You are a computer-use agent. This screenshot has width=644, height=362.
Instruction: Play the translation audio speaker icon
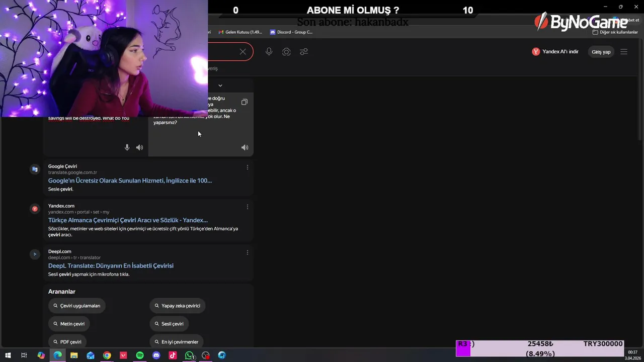pyautogui.click(x=245, y=147)
